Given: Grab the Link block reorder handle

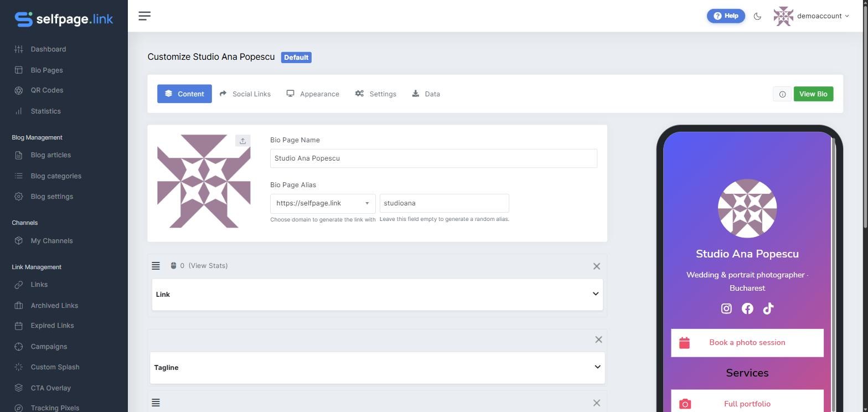Looking at the screenshot, I should point(156,266).
